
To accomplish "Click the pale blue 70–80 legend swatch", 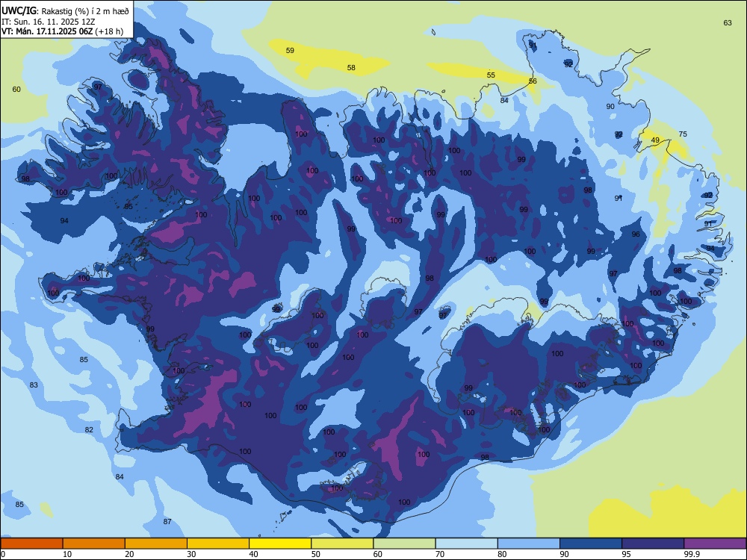I will (x=466, y=544).
